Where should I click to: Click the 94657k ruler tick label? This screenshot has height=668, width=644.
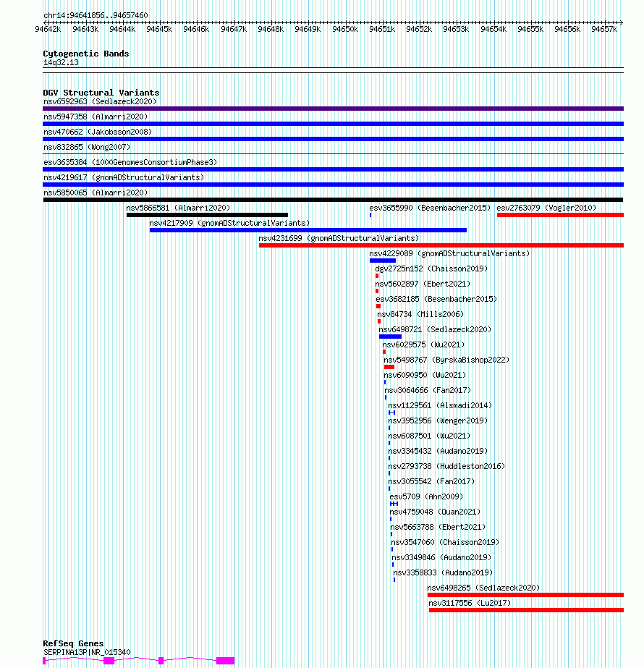pyautogui.click(x=604, y=29)
